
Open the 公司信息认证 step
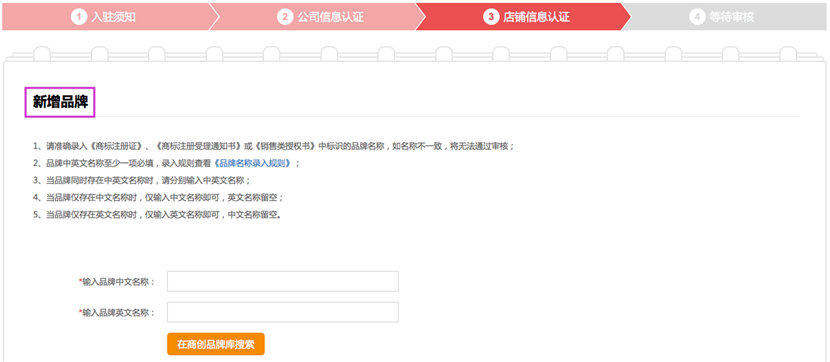pos(330,17)
